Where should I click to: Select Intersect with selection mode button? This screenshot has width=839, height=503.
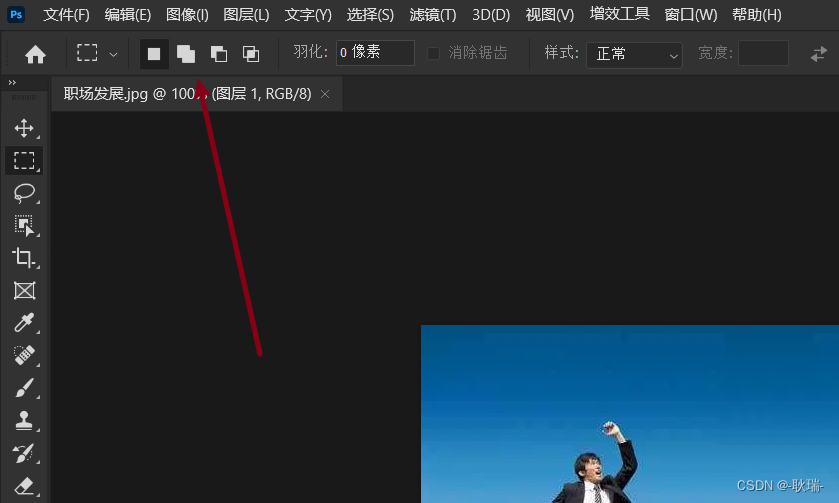[x=251, y=54]
